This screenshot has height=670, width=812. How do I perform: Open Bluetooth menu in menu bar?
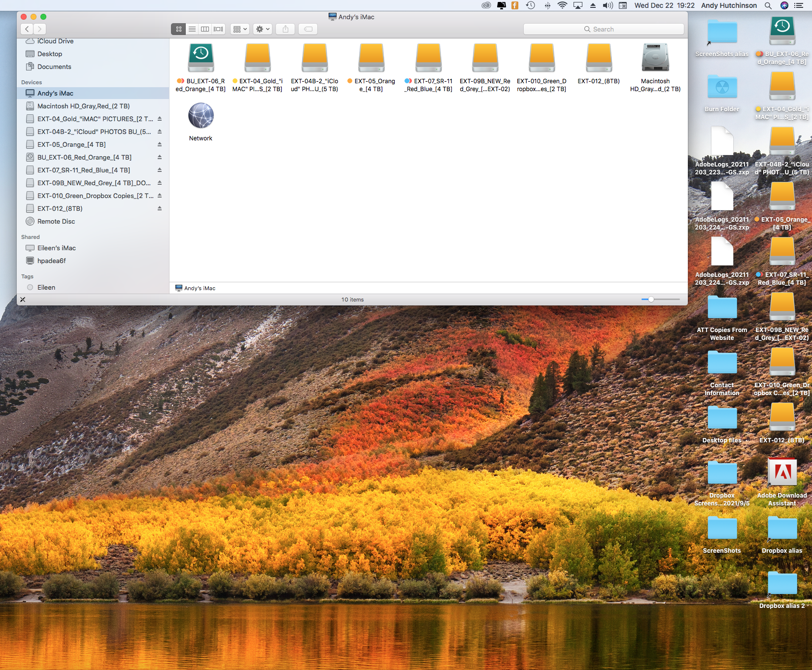pos(547,5)
